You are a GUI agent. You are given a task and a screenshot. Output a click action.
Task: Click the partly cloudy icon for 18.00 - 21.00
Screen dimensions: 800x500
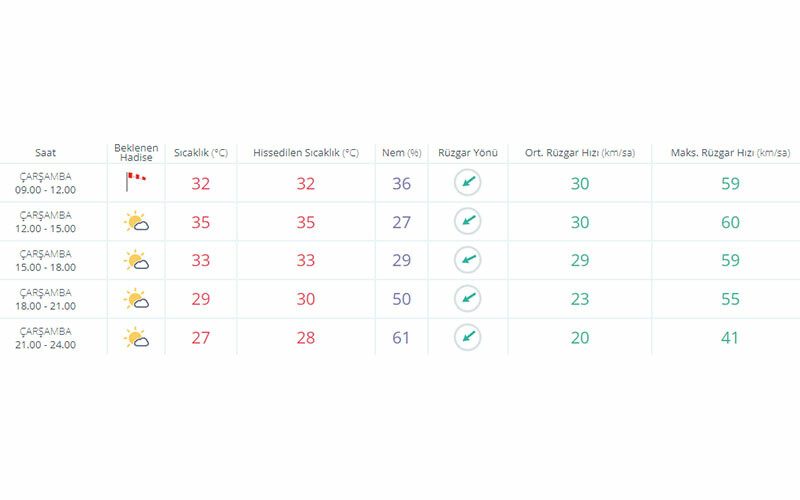pos(137,298)
